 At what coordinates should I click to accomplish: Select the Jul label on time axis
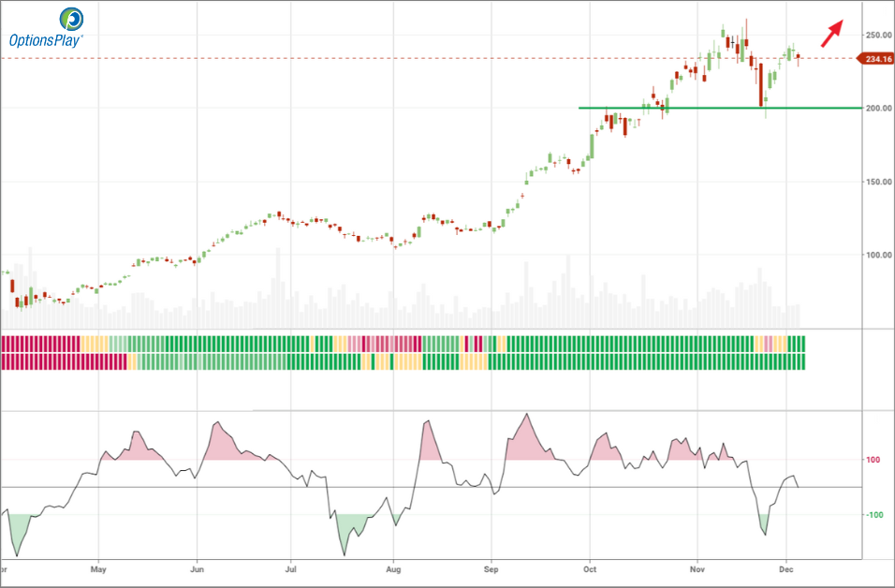click(x=291, y=567)
